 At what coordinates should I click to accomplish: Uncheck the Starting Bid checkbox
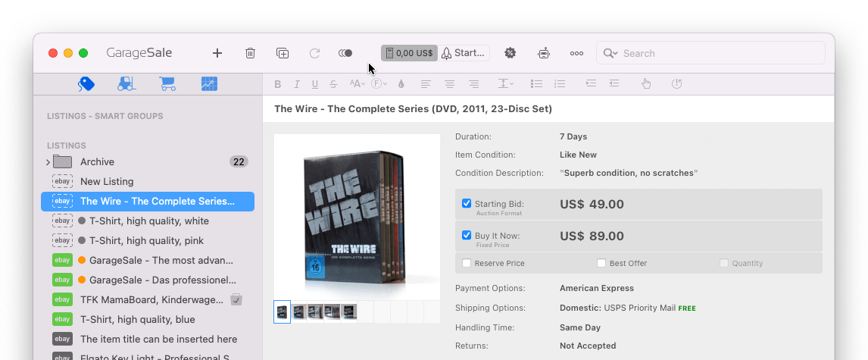[x=467, y=203]
